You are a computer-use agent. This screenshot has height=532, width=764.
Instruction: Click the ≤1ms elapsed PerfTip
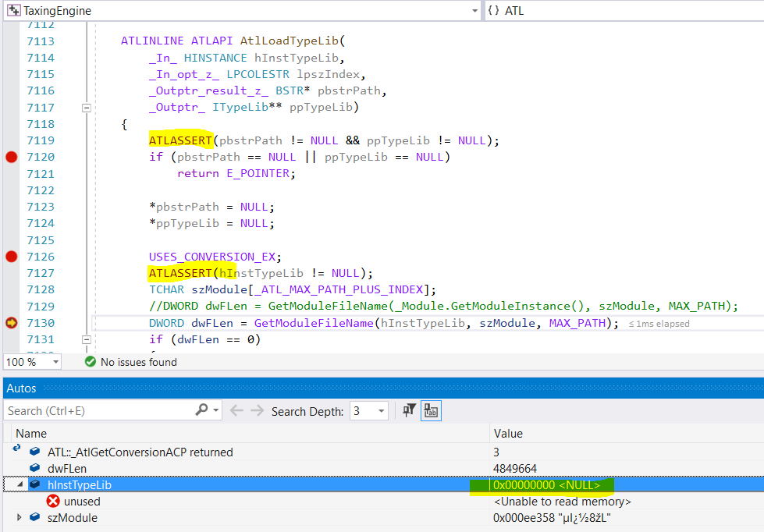pyautogui.click(x=659, y=324)
